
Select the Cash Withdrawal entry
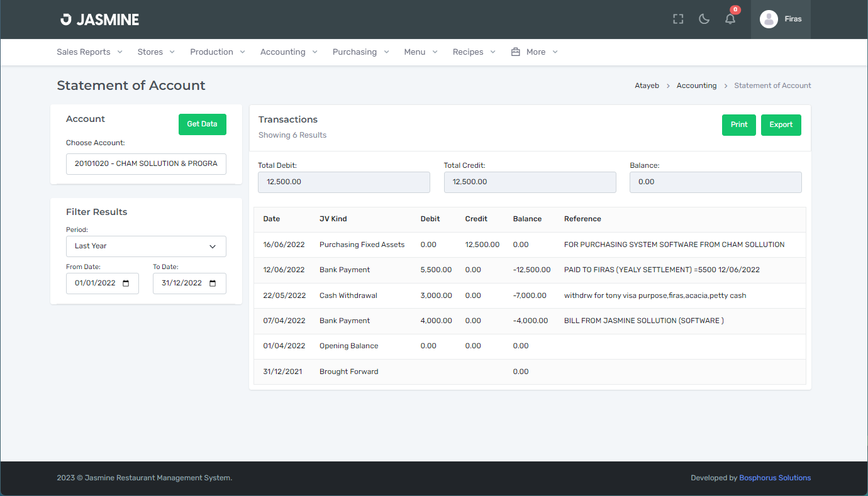348,295
